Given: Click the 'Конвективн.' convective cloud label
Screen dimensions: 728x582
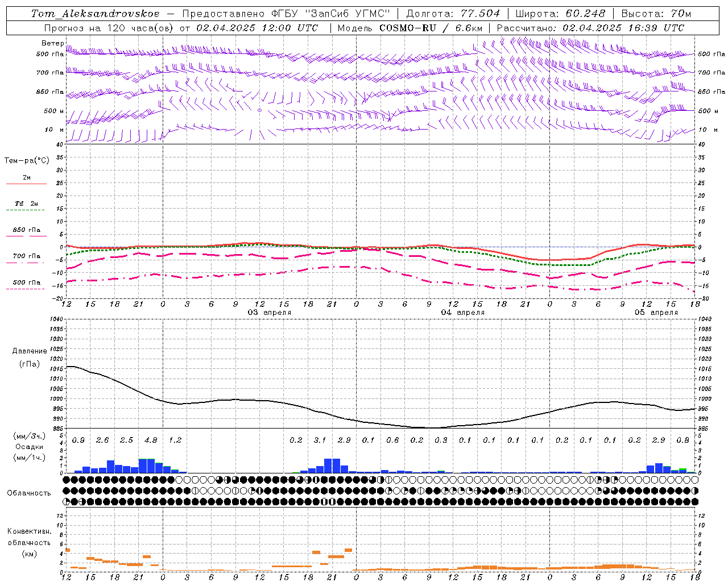Looking at the screenshot, I should tap(30, 531).
